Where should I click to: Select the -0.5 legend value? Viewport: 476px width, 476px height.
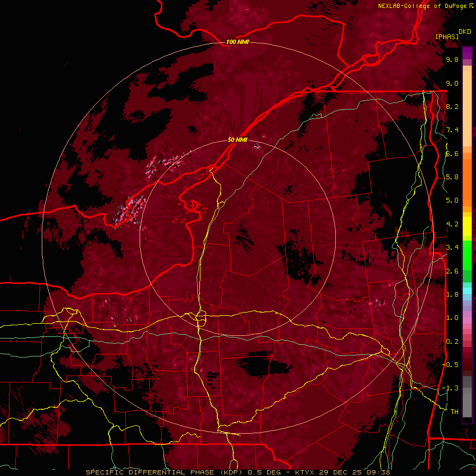pos(451,365)
